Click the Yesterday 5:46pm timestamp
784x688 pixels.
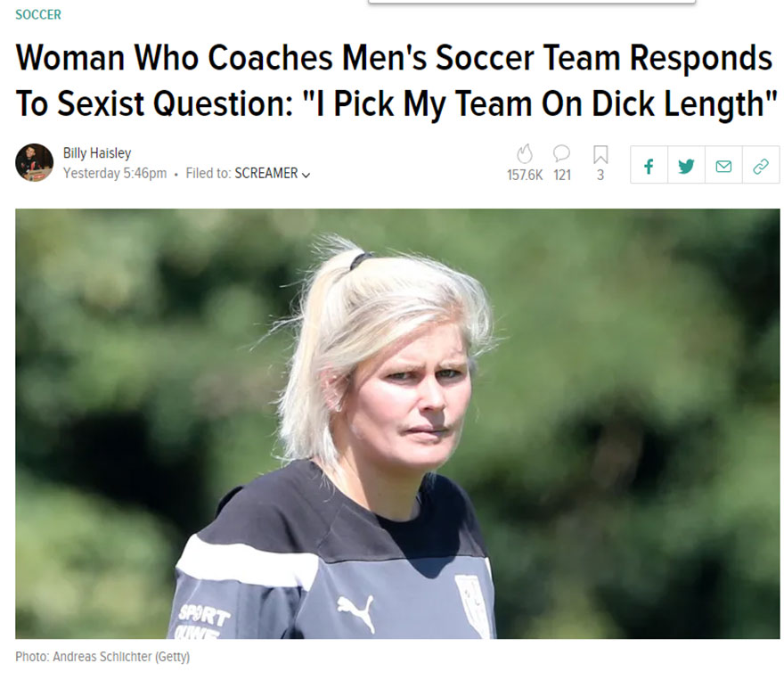pyautogui.click(x=115, y=174)
